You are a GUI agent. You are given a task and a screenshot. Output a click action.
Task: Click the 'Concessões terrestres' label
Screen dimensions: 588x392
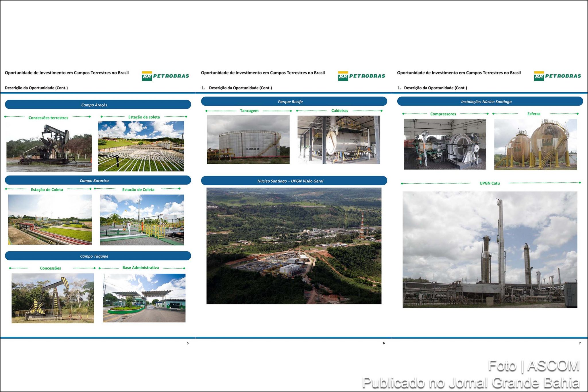[48, 118]
